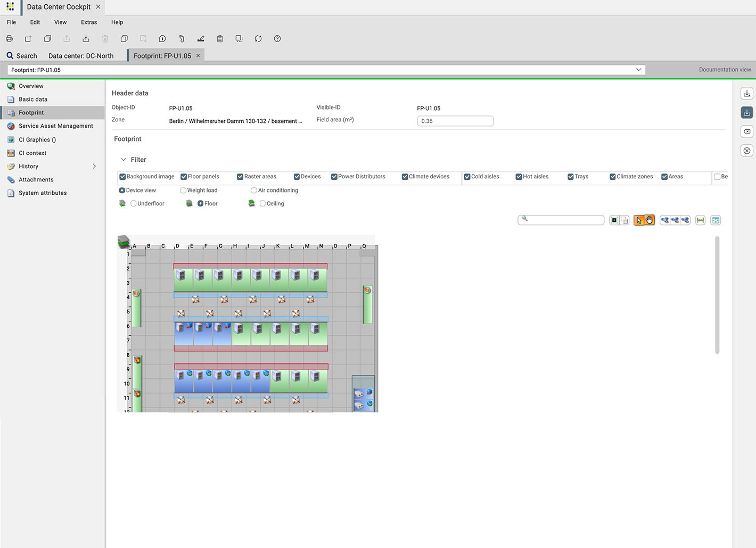Click the clipboard icon in the toolbar
Image resolution: width=756 pixels, height=548 pixels.
pyautogui.click(x=220, y=39)
